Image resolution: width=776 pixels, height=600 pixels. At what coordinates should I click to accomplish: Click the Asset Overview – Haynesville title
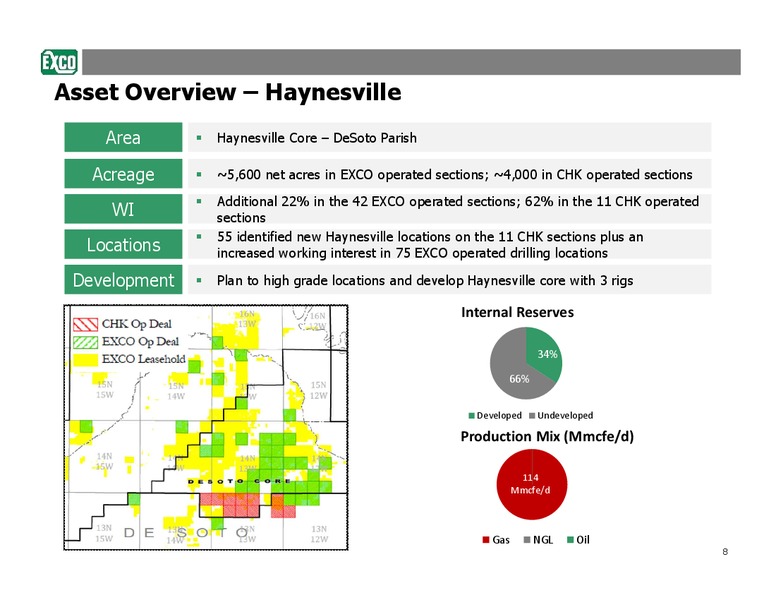tap(228, 92)
